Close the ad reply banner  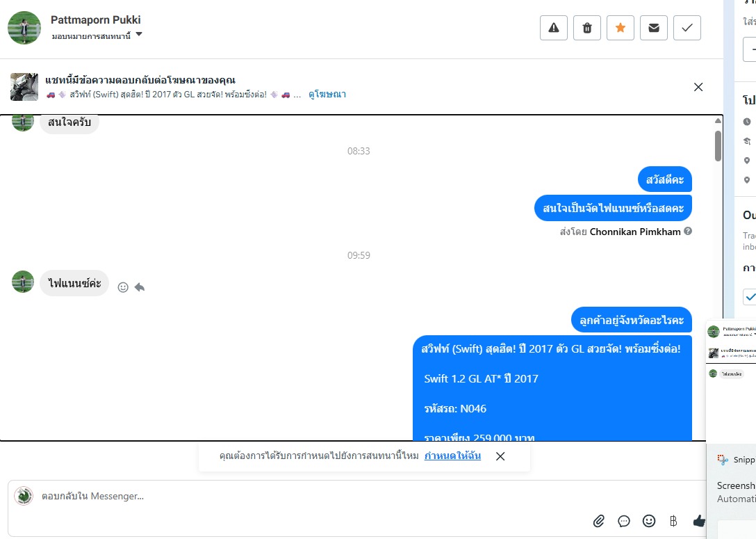698,87
